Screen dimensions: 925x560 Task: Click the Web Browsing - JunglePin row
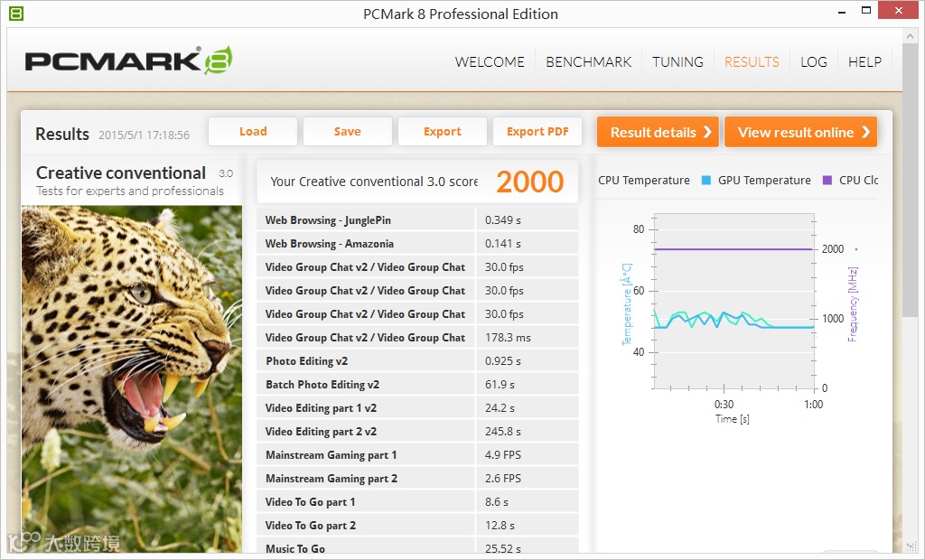417,220
